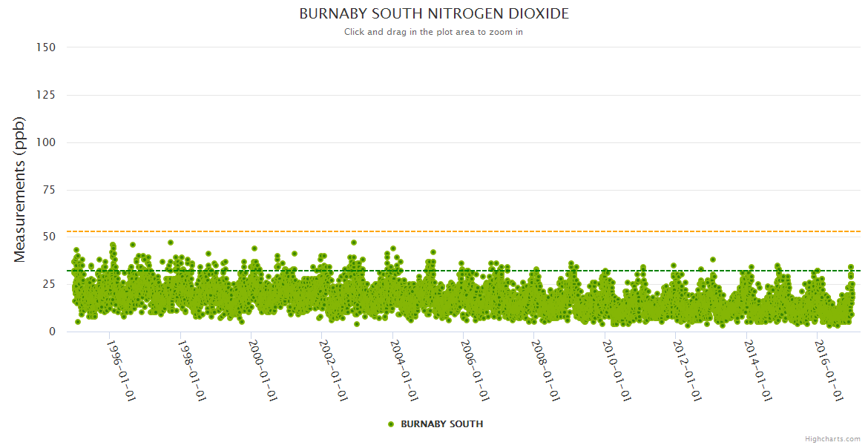The width and height of the screenshot is (868, 445).
Task: Click the 125 y-axis tick label
Action: click(45, 95)
